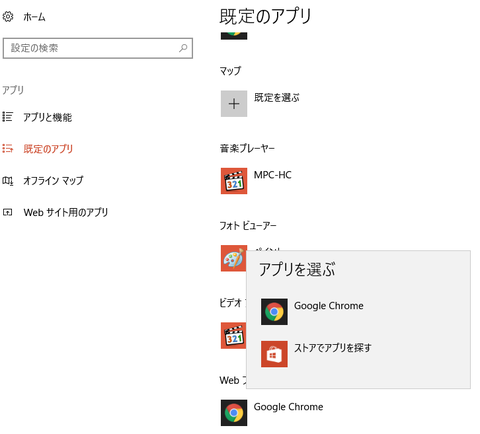This screenshot has width=480, height=434.
Task: Click the アプリ sidebar category label
Action: 13,90
